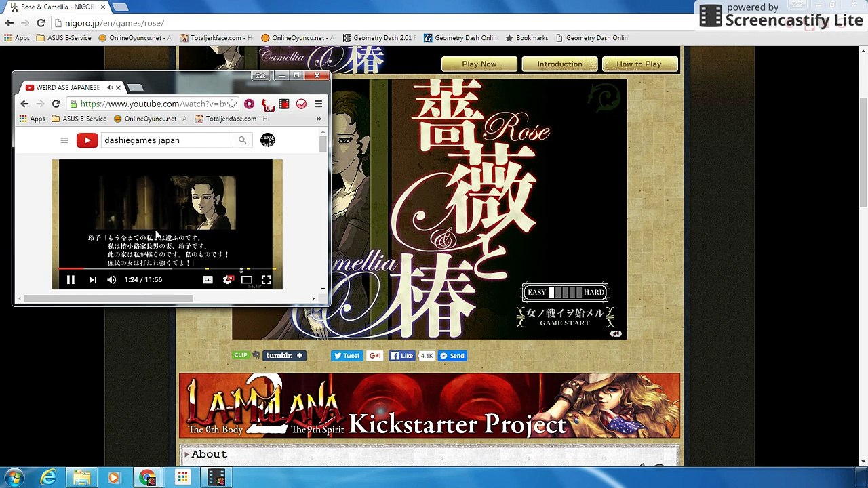Image resolution: width=868 pixels, height=488 pixels.
Task: Open Apps shortcut in main bookmarks bar
Action: coord(17,38)
